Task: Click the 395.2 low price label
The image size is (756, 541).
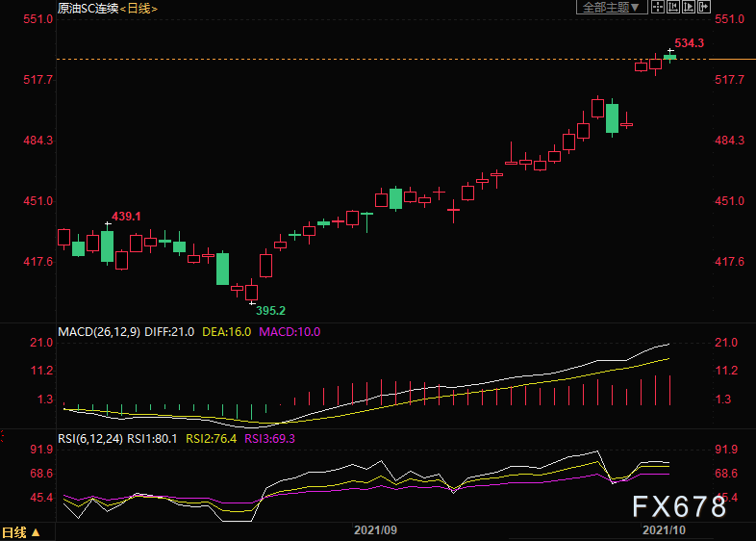Action: (270, 310)
